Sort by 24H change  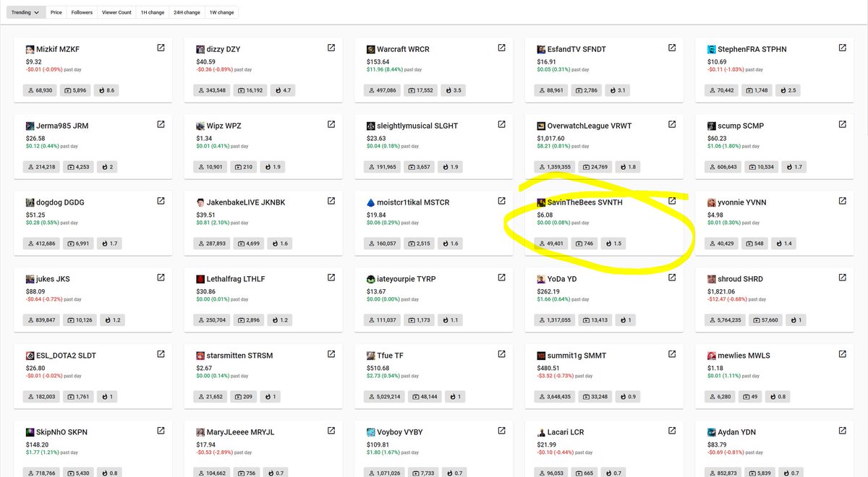tap(187, 12)
